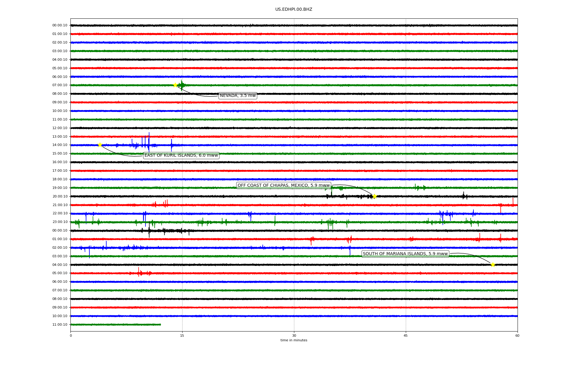Click the 17:00:10 row time label
Screen dimensions: 588x368
click(x=60, y=171)
